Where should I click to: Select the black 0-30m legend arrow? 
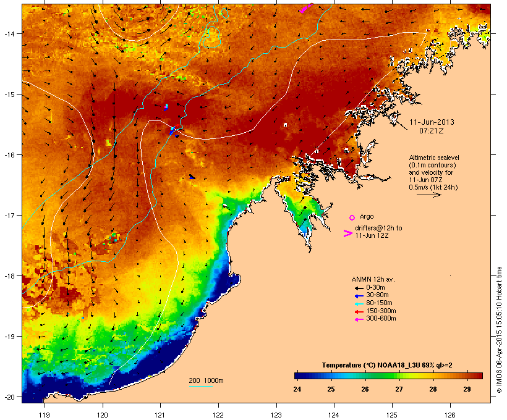(359, 288)
